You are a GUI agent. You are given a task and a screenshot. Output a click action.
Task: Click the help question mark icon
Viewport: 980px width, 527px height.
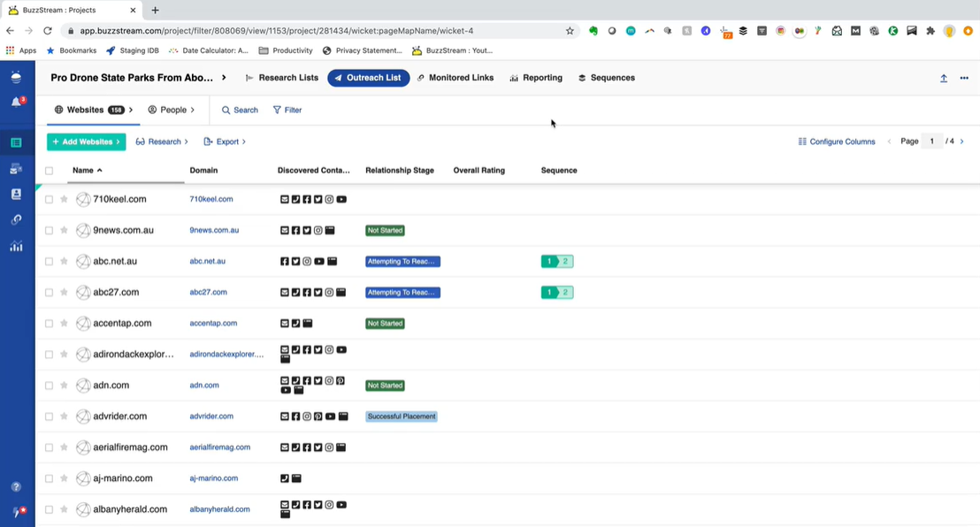pyautogui.click(x=16, y=487)
